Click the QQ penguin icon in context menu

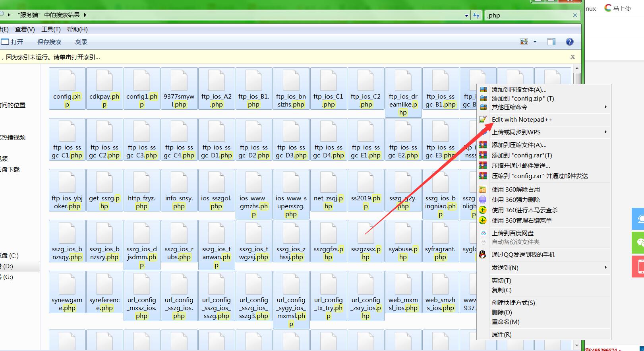tap(483, 255)
